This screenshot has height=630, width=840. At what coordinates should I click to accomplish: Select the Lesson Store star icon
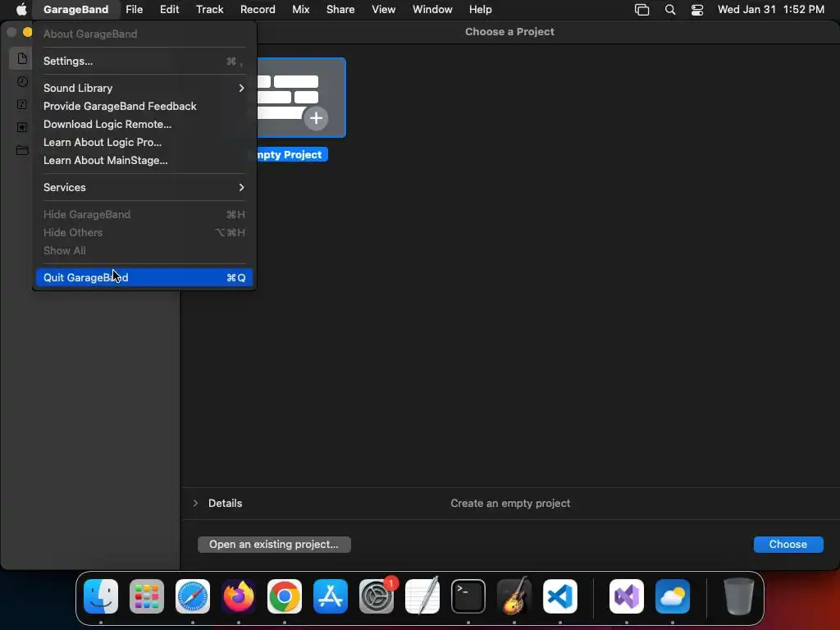pyautogui.click(x=22, y=127)
